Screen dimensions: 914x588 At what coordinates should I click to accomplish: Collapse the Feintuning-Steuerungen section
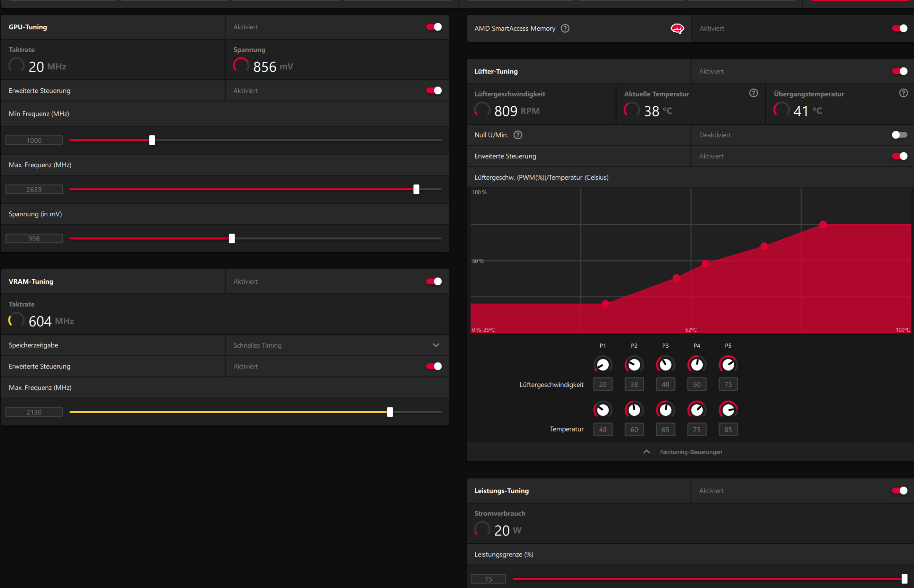pyautogui.click(x=646, y=451)
